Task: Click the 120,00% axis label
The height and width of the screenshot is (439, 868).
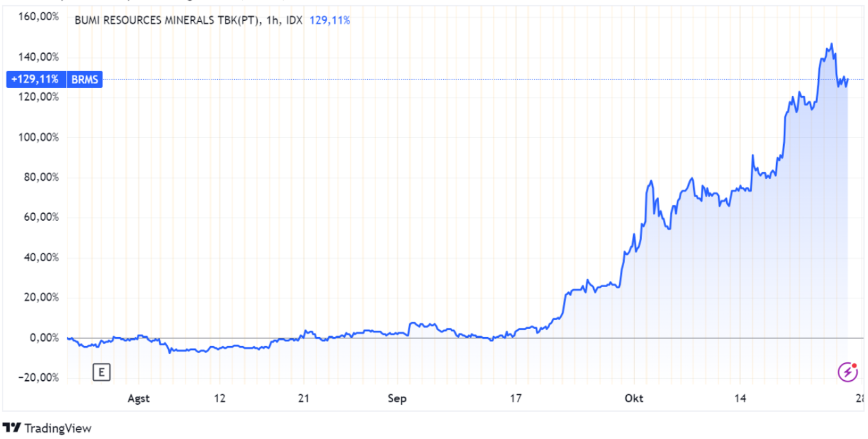Action: 39,97
